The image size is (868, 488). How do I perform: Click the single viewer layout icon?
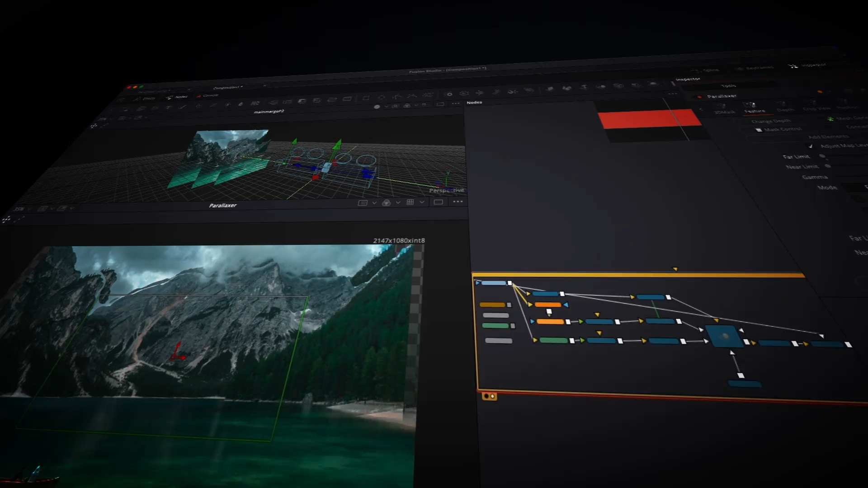point(438,202)
